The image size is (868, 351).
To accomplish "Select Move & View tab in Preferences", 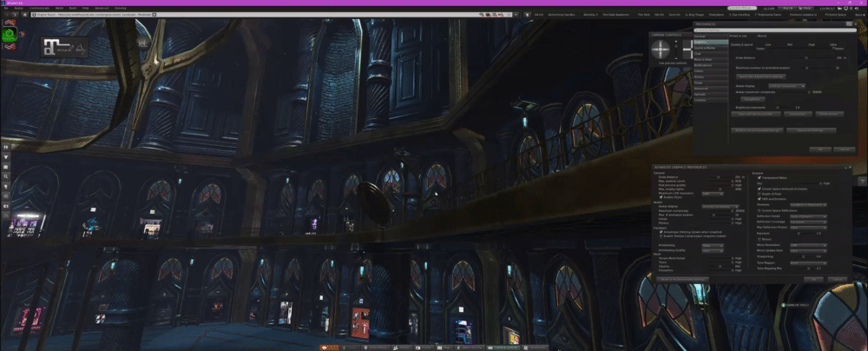I will (x=711, y=59).
